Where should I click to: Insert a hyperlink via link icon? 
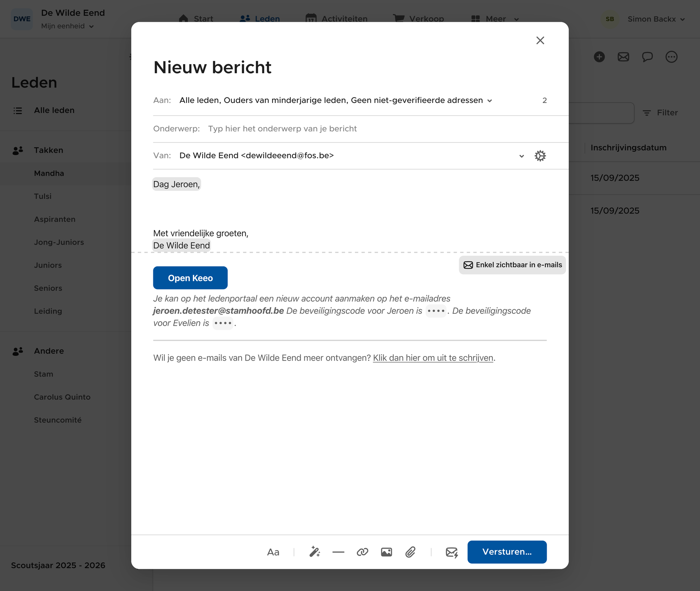click(x=362, y=552)
